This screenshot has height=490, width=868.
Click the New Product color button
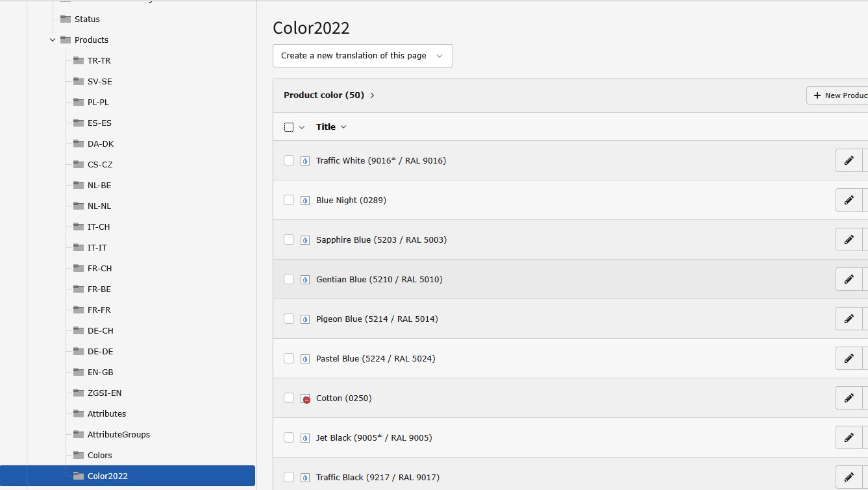[x=839, y=95]
